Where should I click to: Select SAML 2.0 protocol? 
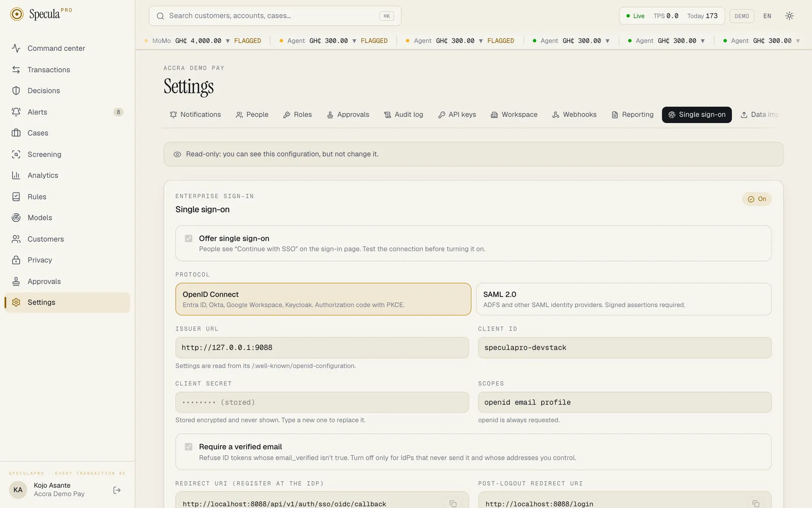click(x=624, y=299)
